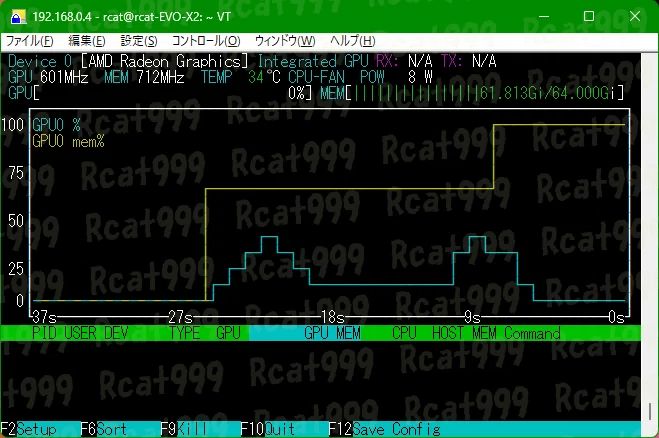Click the 0s time axis label
The height and width of the screenshot is (438, 659).
click(x=617, y=317)
